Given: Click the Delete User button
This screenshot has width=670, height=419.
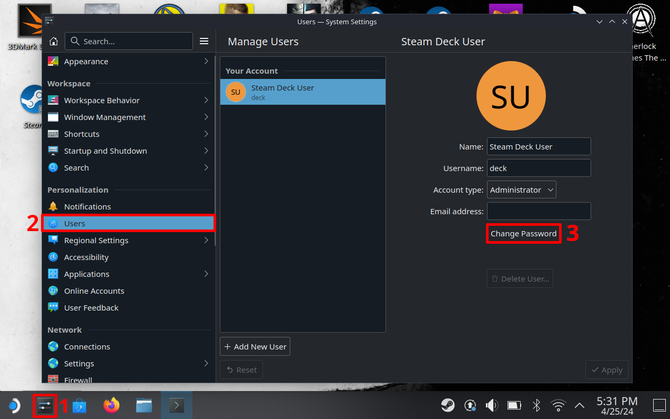Looking at the screenshot, I should [520, 278].
